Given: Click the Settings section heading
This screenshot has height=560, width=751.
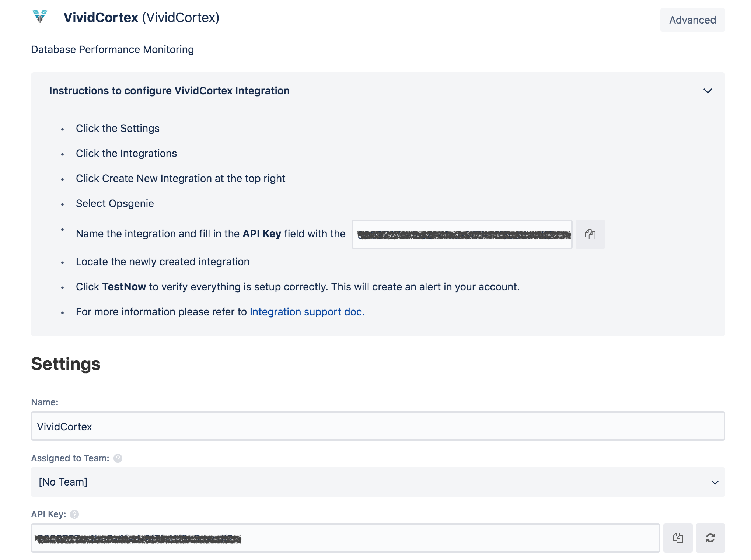Looking at the screenshot, I should pyautogui.click(x=66, y=364).
